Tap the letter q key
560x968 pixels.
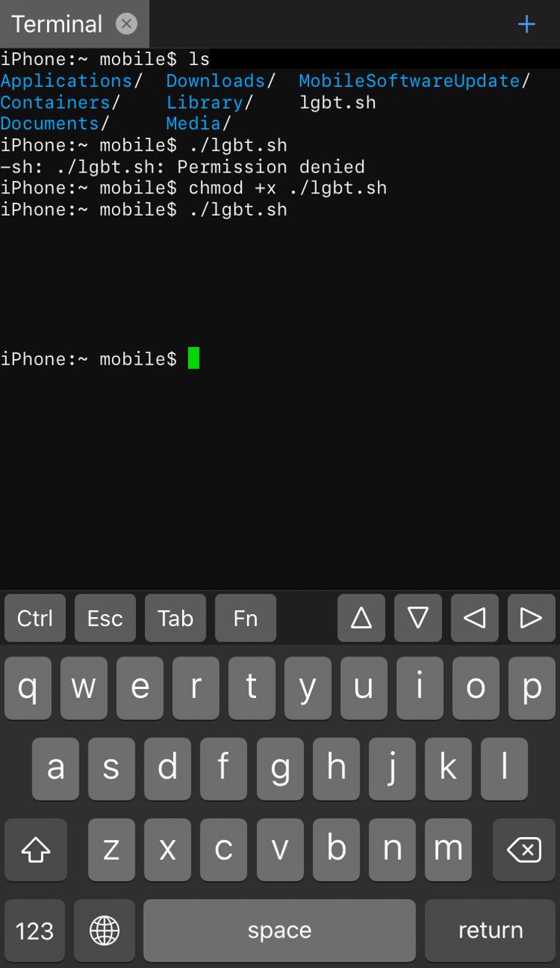pyautogui.click(x=28, y=688)
